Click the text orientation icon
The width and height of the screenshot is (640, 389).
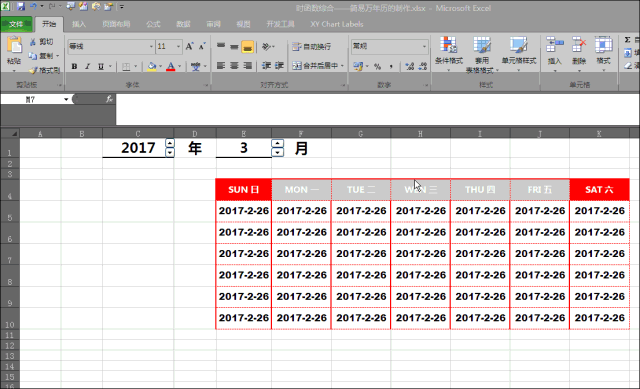click(x=266, y=46)
